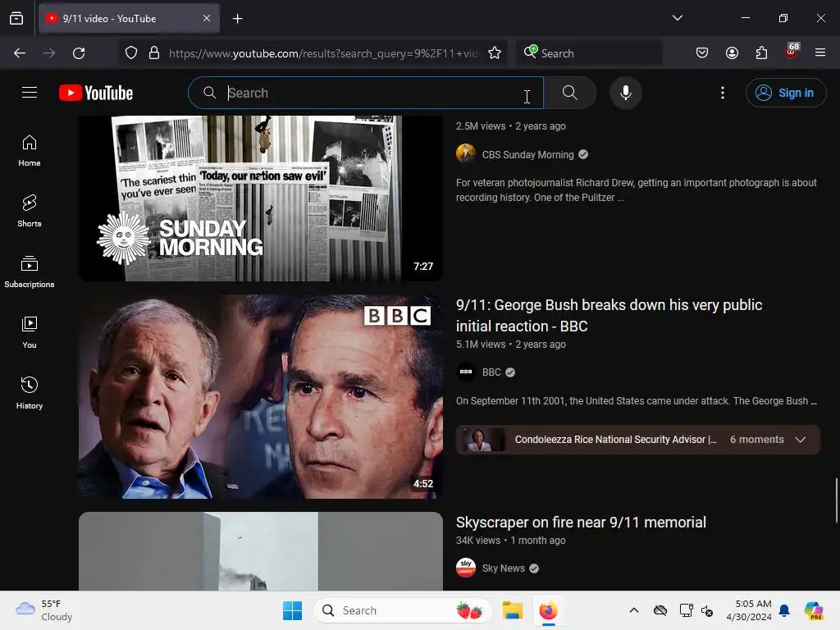Click the browser Back arrow
Image resolution: width=840 pixels, height=630 pixels.
pos(20,53)
